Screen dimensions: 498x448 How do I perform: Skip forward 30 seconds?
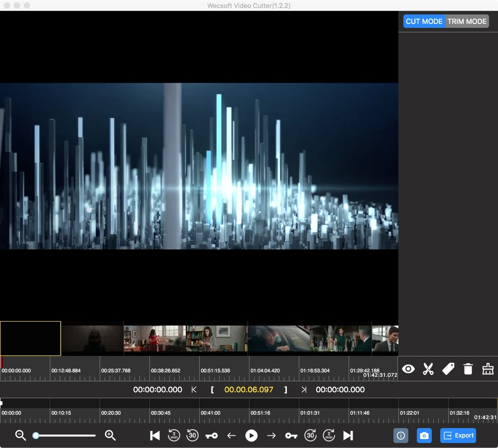tap(310, 435)
